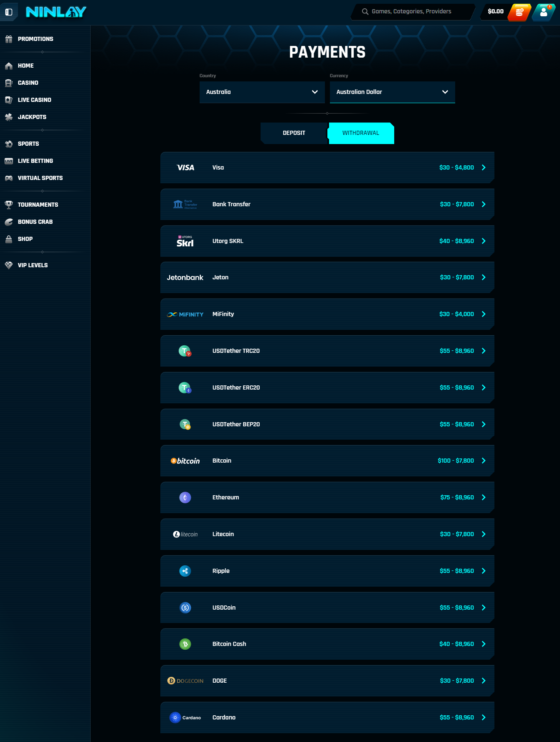The image size is (560, 742).
Task: Click the Ethereum coin icon
Action: point(185,497)
